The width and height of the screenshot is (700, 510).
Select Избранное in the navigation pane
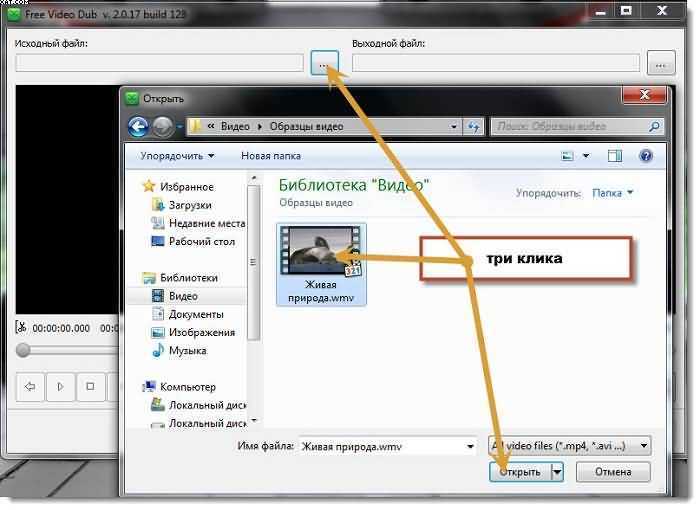coord(186,187)
